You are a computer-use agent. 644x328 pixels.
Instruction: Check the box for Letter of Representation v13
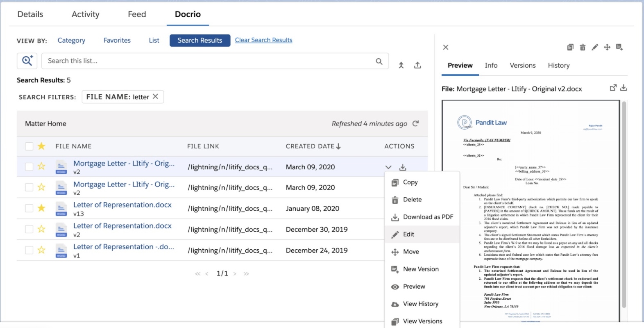coord(29,208)
